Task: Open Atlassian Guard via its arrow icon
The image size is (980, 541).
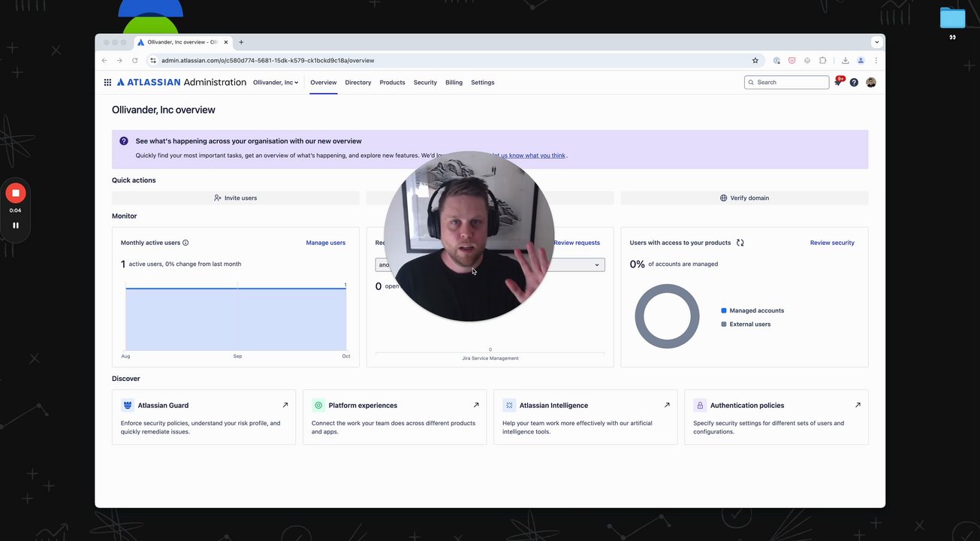Action: click(x=285, y=405)
